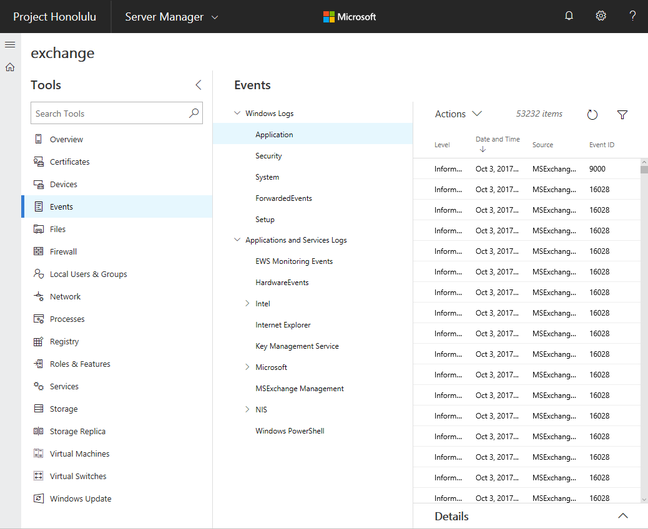Click the Storage tool icon
The height and width of the screenshot is (529, 648).
coord(38,409)
